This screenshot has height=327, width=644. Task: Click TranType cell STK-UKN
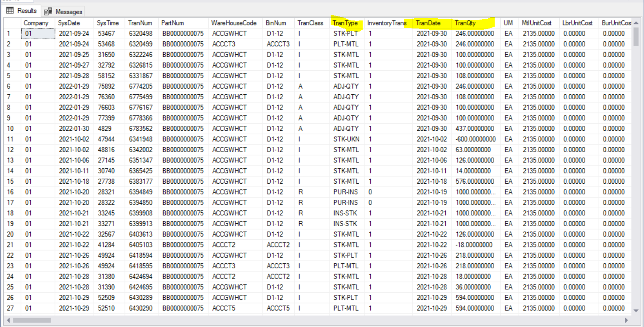347,139
